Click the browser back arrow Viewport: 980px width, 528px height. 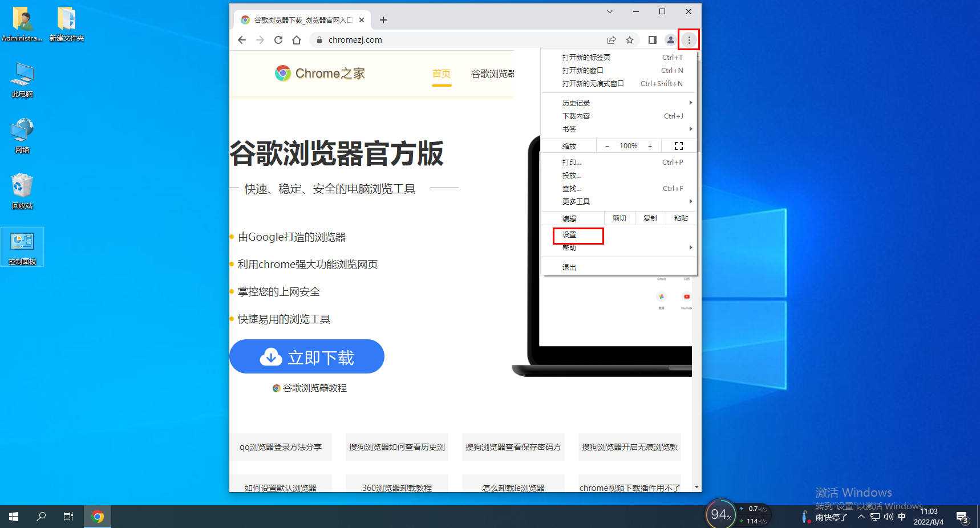tap(242, 40)
